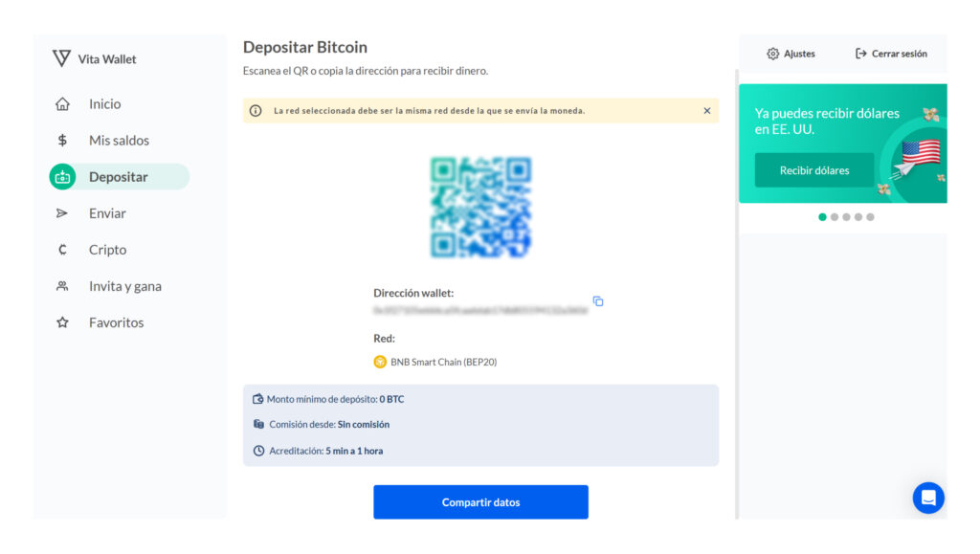Click the Ajustes gear icon
This screenshot has height=554, width=980.
pos(773,54)
